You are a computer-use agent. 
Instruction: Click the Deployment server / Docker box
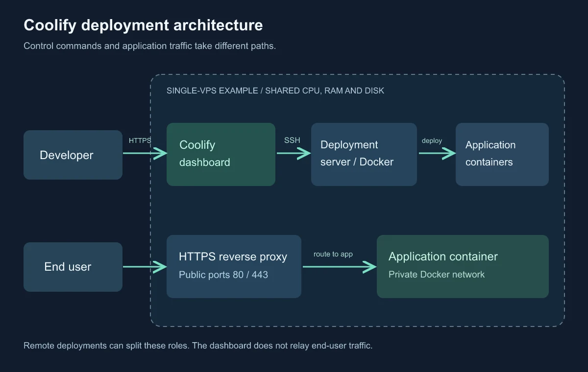[x=364, y=154]
